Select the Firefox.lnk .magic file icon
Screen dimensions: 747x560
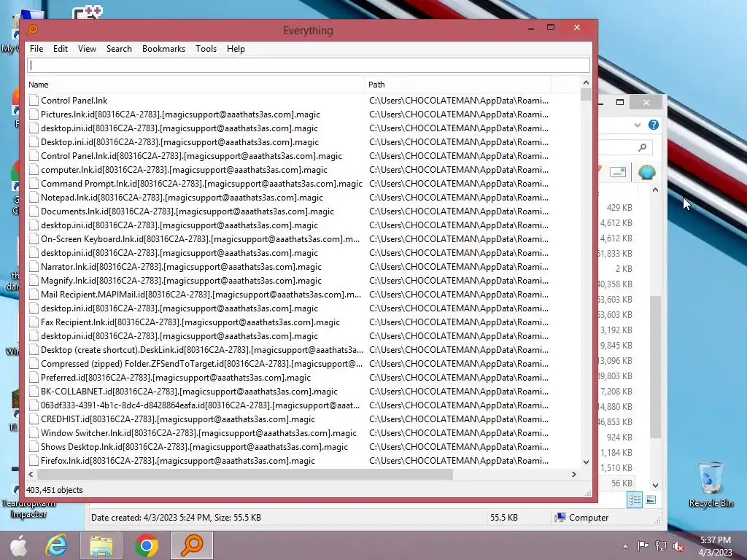(34, 461)
